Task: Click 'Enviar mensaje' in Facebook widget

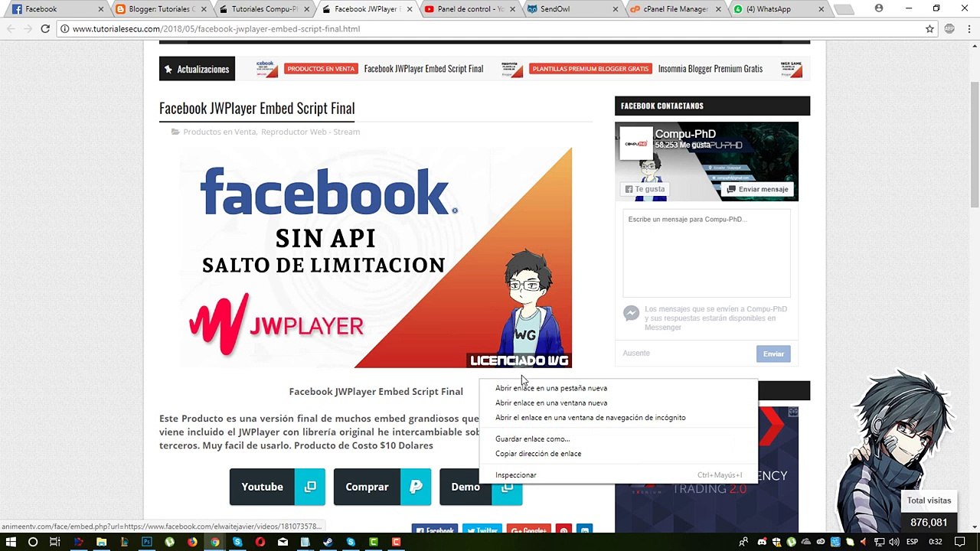Action: tap(757, 189)
